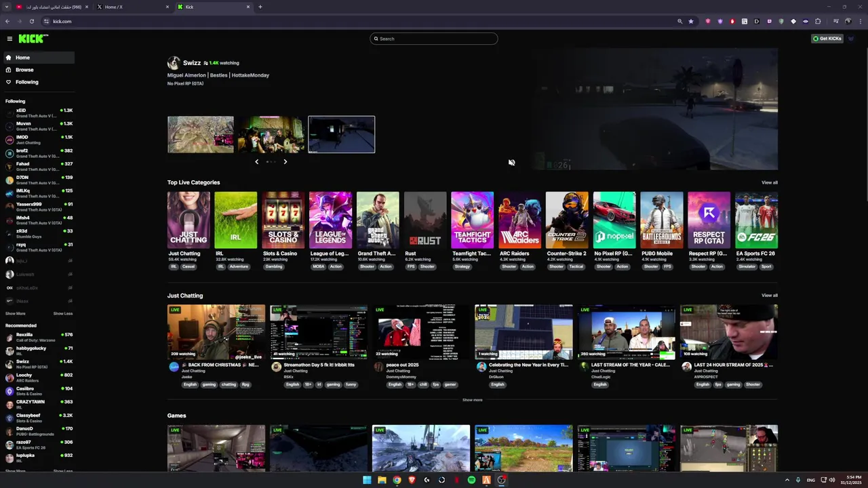Select second featured stream thumbnail
The image size is (868, 488).
(271, 134)
